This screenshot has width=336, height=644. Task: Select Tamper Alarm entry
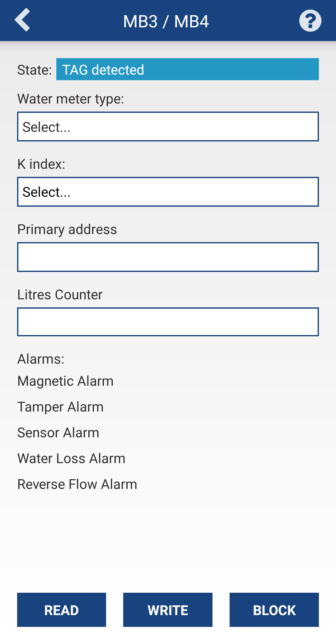tap(60, 407)
